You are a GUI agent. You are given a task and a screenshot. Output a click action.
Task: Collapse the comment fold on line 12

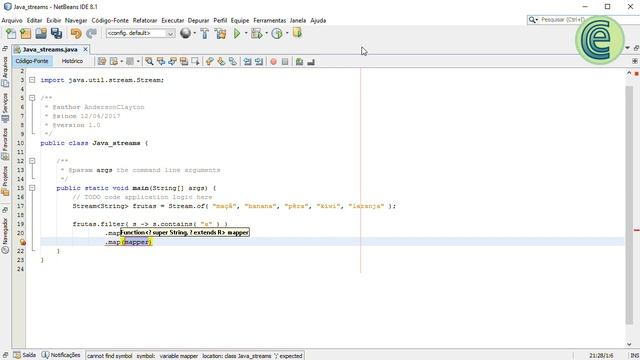(x=32, y=161)
